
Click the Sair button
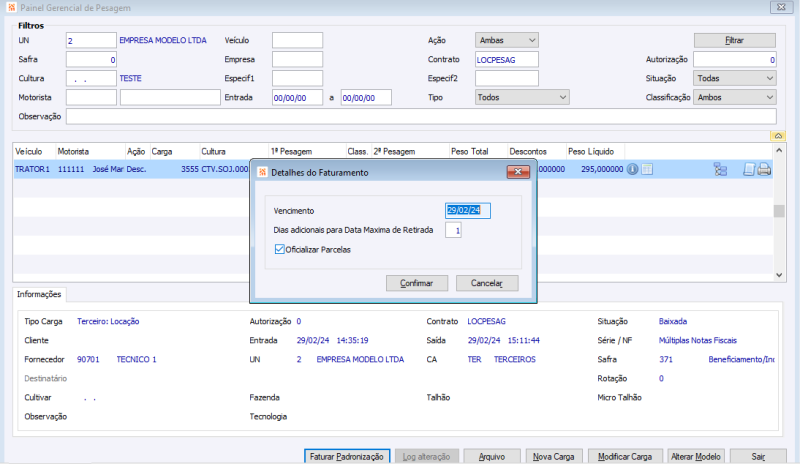coord(758,456)
